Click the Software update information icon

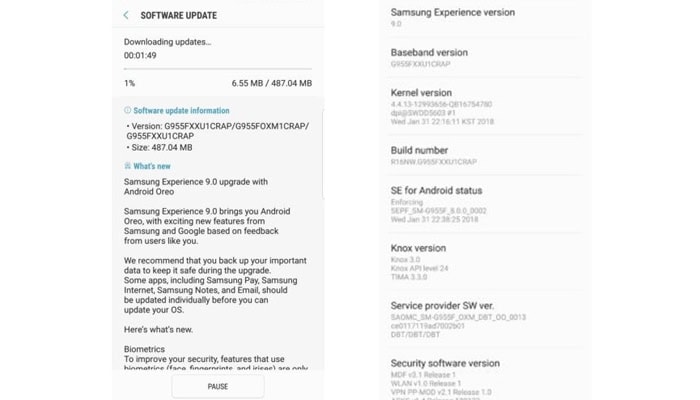(128, 110)
